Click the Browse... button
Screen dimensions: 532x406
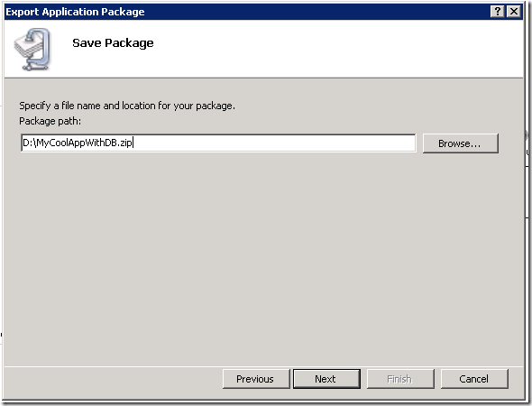point(461,143)
